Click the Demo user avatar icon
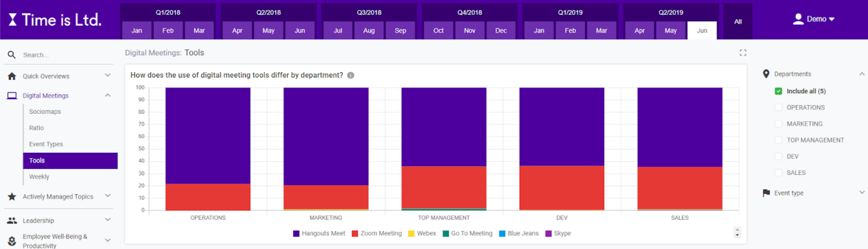The height and width of the screenshot is (249, 868). (x=798, y=19)
